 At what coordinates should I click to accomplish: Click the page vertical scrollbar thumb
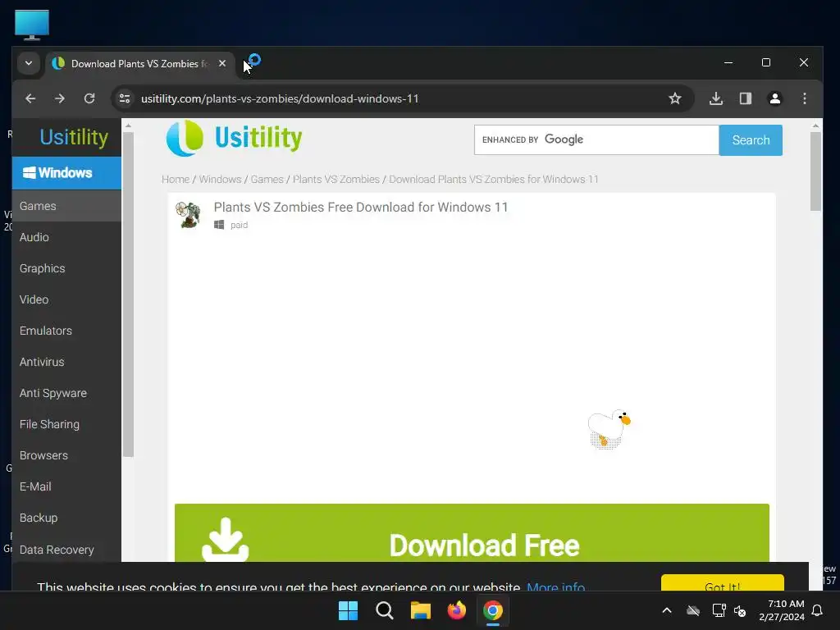point(815,171)
